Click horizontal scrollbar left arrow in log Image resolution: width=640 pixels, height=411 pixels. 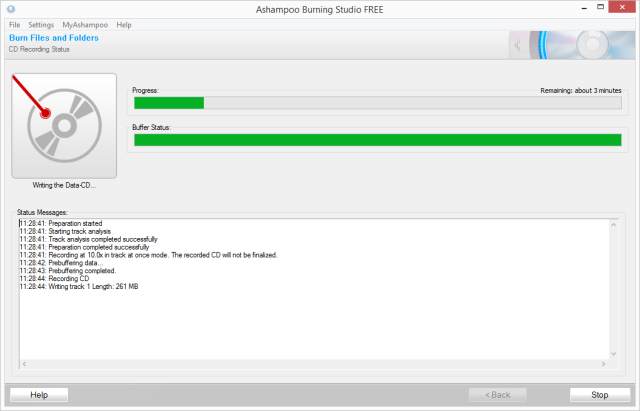24,364
